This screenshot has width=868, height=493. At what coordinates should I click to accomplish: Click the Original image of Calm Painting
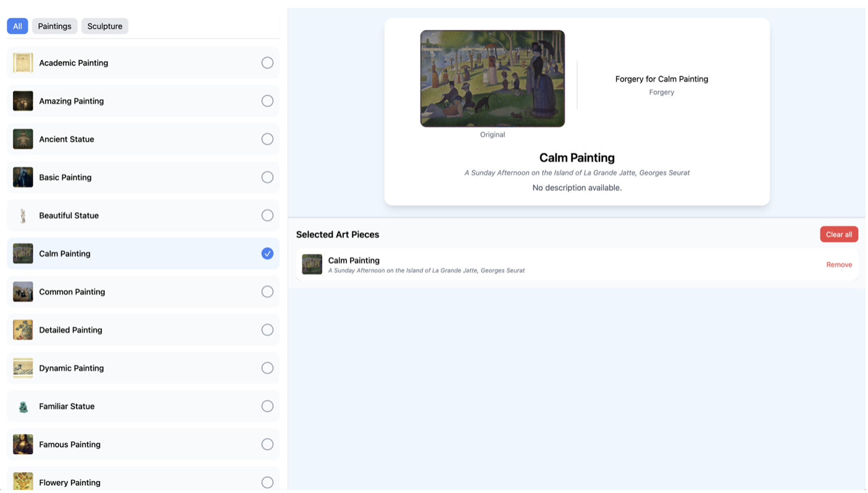(492, 78)
